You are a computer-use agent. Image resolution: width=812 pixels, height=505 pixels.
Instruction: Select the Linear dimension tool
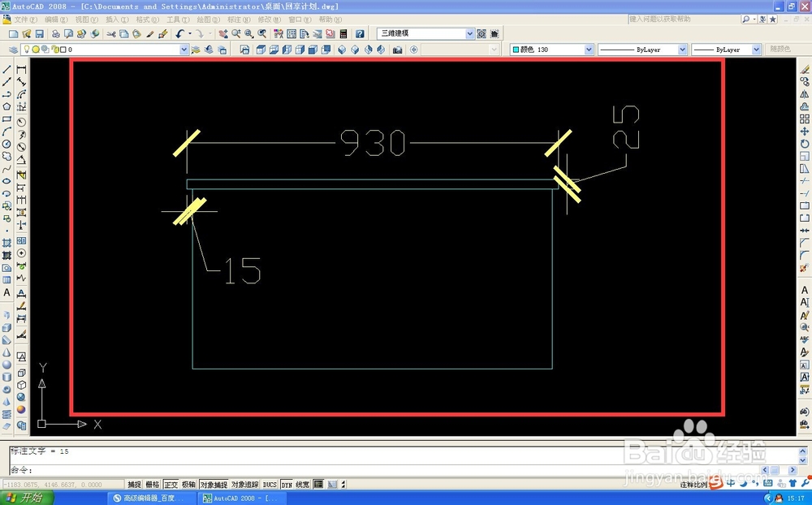(x=21, y=69)
